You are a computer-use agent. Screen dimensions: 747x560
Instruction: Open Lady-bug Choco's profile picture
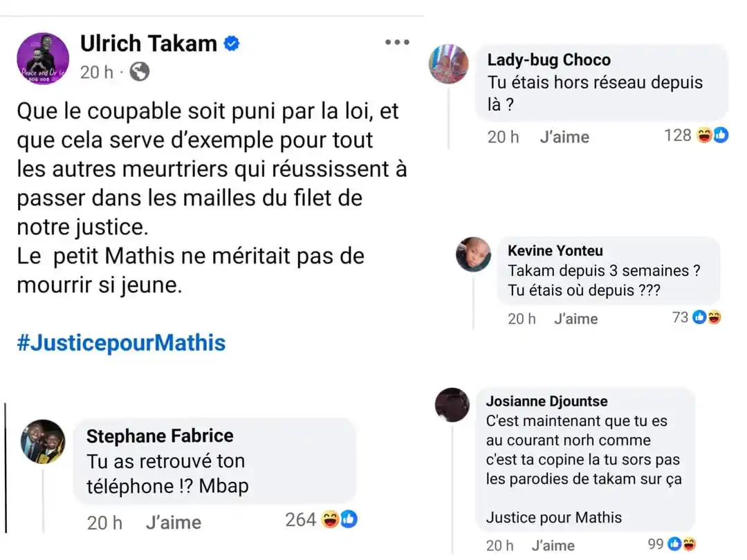[449, 64]
